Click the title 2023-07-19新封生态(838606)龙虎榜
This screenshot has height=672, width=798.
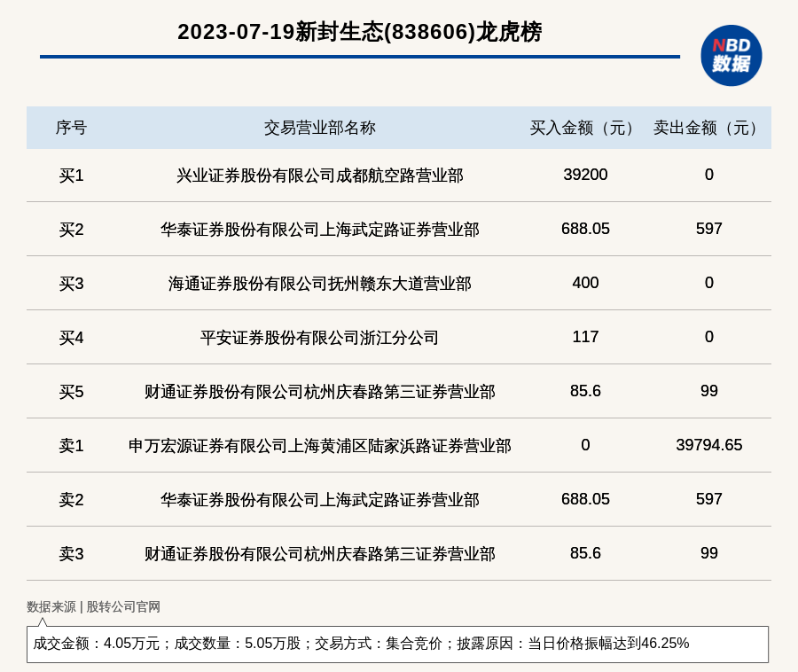tap(360, 32)
